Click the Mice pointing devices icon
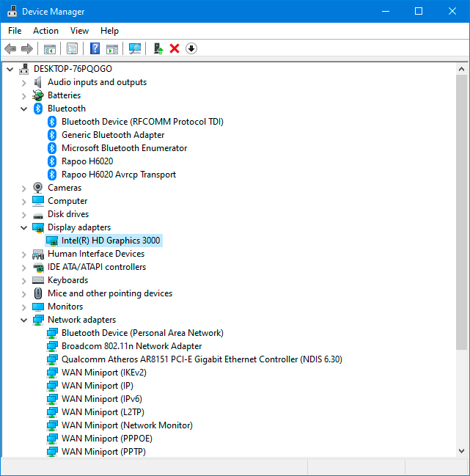Viewport: 470px width, 476px height. (x=38, y=293)
